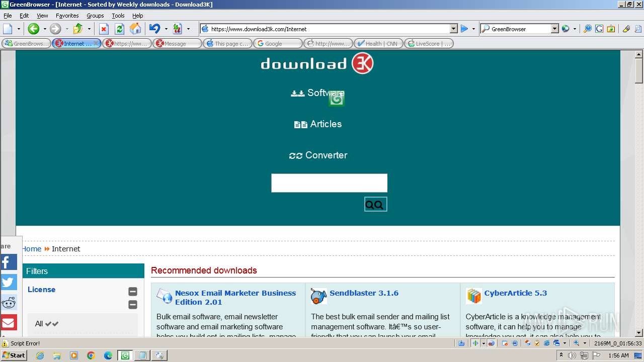Screen dimensions: 644x362
Task: Click the blue Undo close arrow icon
Action: pos(154,29)
